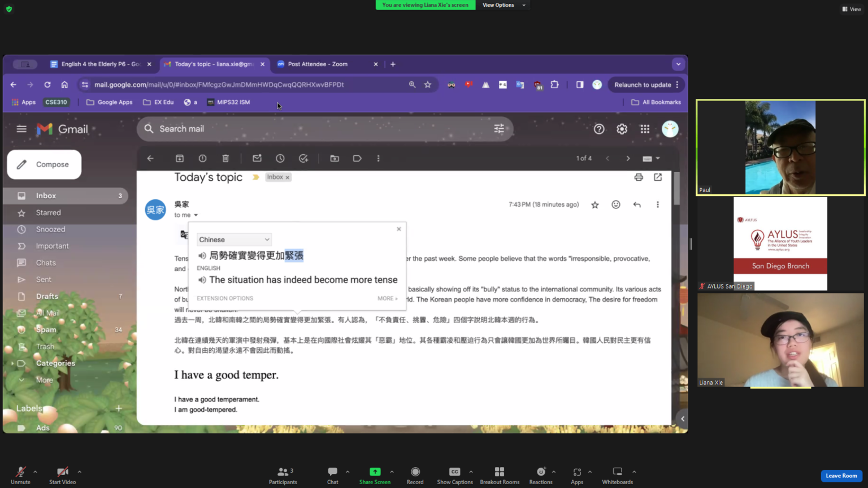Star the message from 吳家
The image size is (868, 488).
pyautogui.click(x=595, y=205)
